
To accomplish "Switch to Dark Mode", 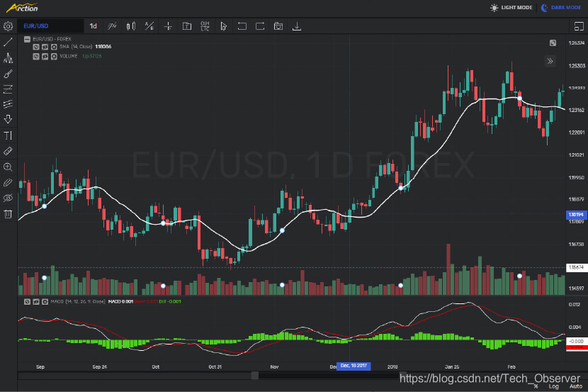I will 561,8.
